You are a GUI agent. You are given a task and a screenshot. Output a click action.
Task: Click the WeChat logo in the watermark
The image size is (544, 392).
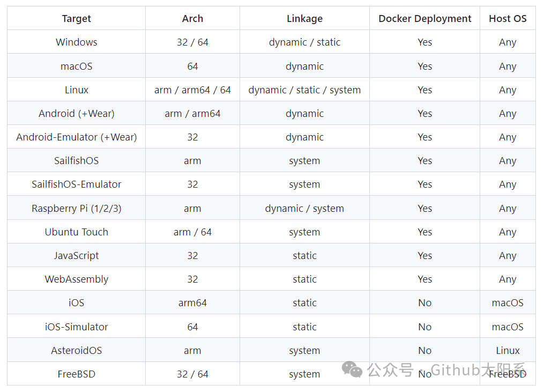pyautogui.click(x=353, y=369)
